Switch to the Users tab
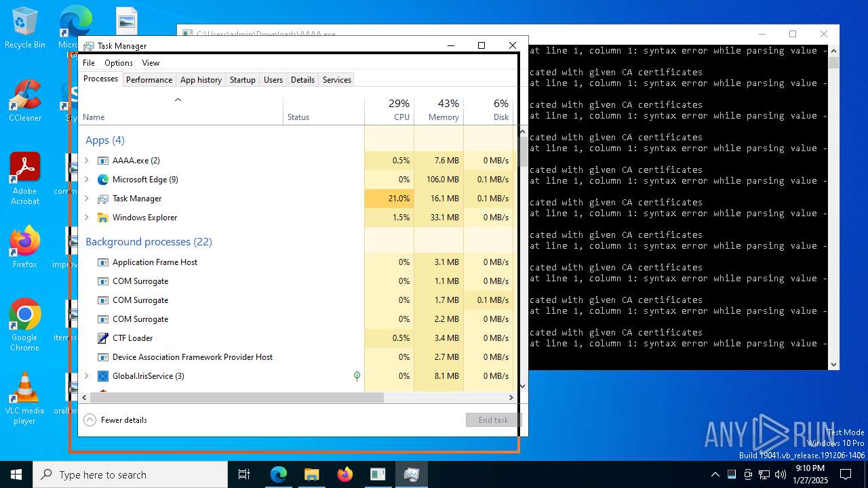Image resolution: width=868 pixels, height=488 pixels. [273, 79]
